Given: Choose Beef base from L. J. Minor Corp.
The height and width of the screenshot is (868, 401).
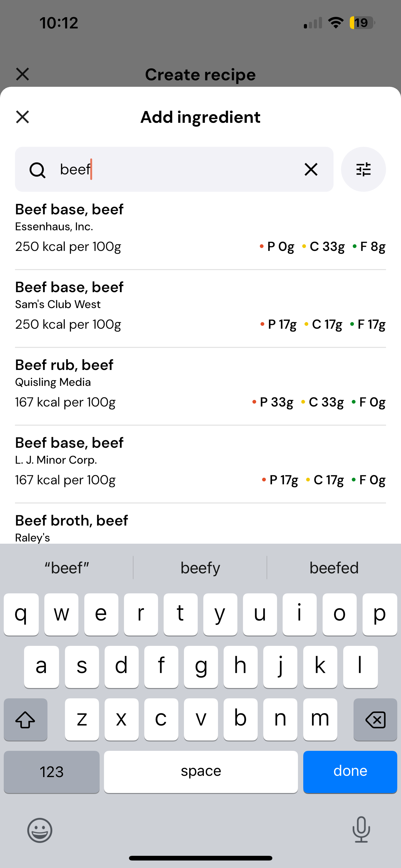Looking at the screenshot, I should pos(200,464).
